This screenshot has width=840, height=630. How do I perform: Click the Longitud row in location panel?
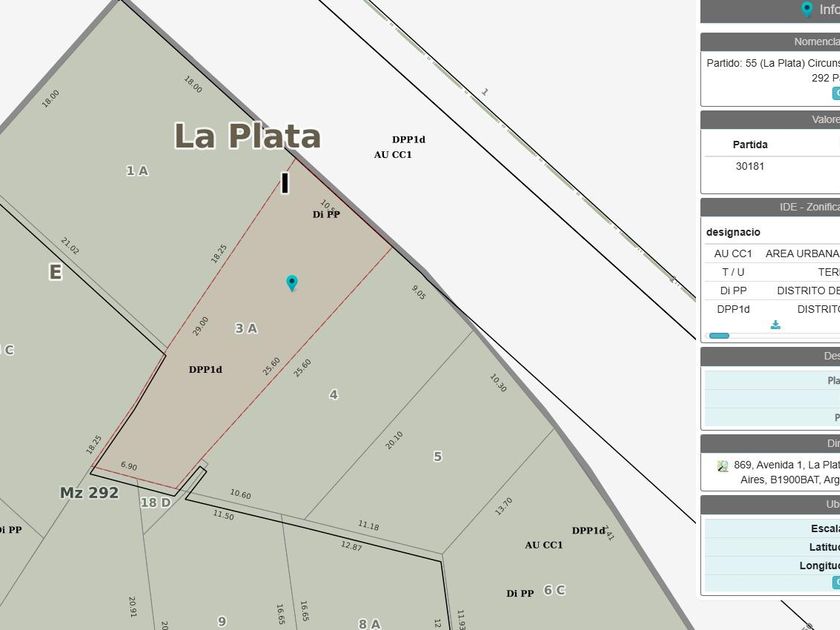tap(772, 566)
